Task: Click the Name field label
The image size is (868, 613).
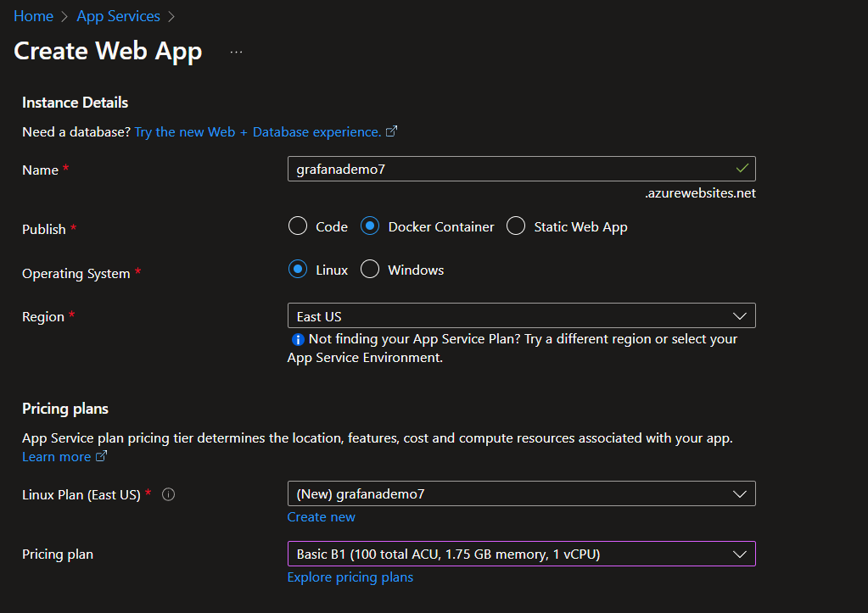Action: tap(40, 170)
